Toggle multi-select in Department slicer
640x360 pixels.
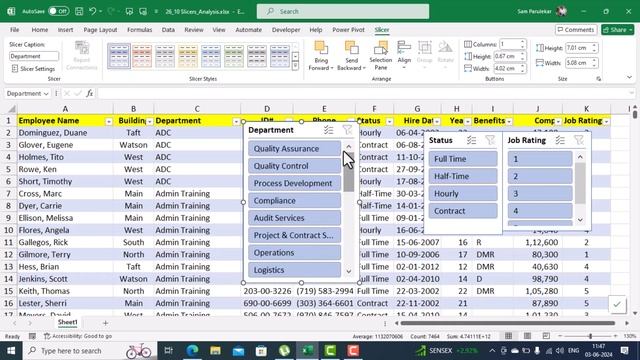[329, 130]
